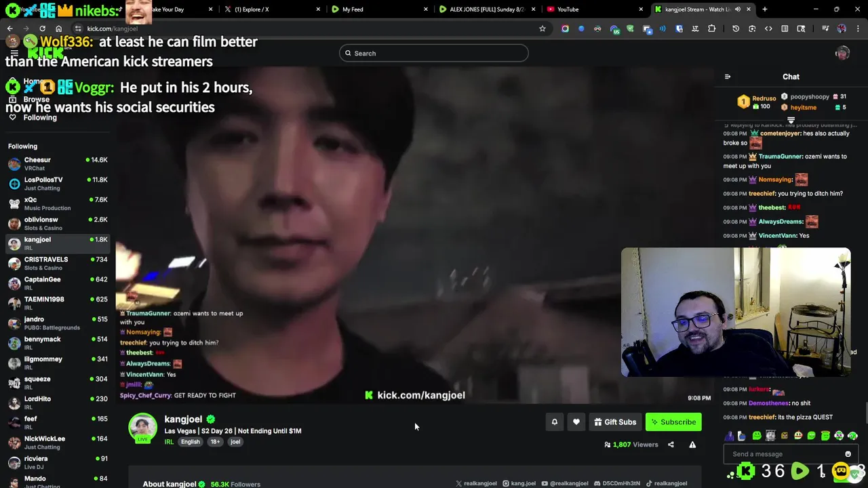Click kangjoel's channel avatar with LIVE badge
868x488 pixels.
click(x=142, y=428)
